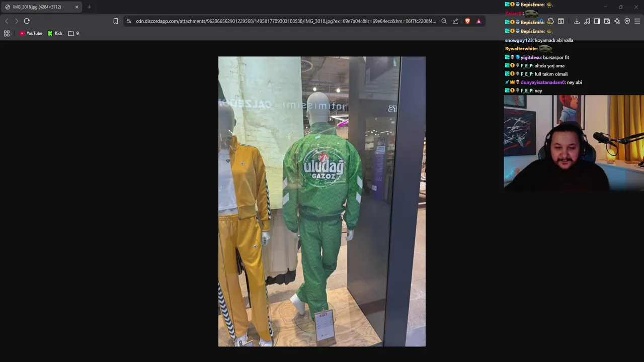644x362 pixels.
Task: Click chat username dunyayisatanadam0
Action: [542, 82]
